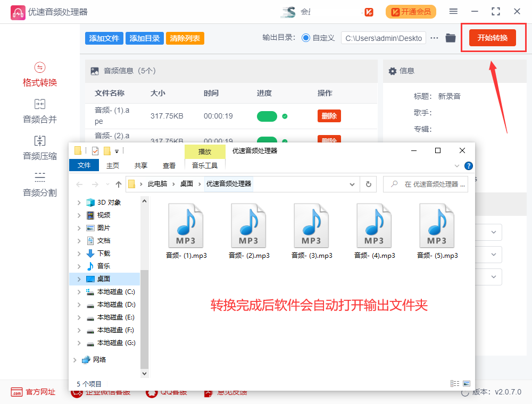
Task: Select the 格式转换 conversion tool
Action: 40,74
